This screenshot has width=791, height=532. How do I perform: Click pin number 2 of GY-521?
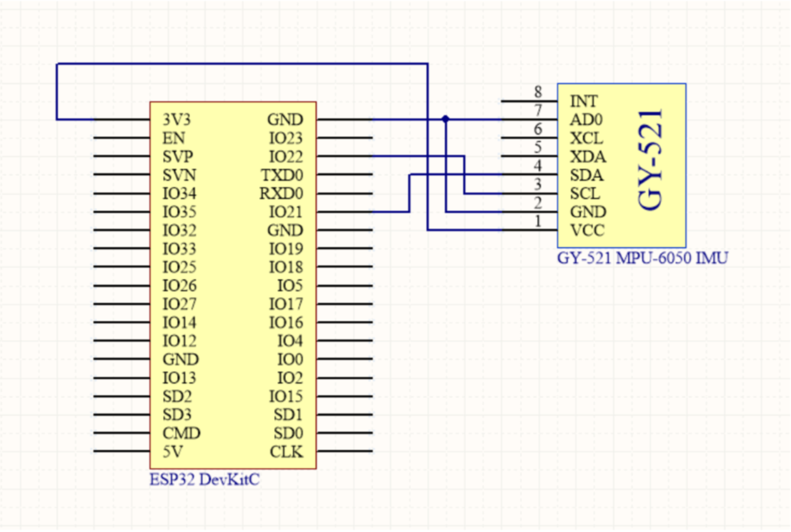pyautogui.click(x=538, y=202)
